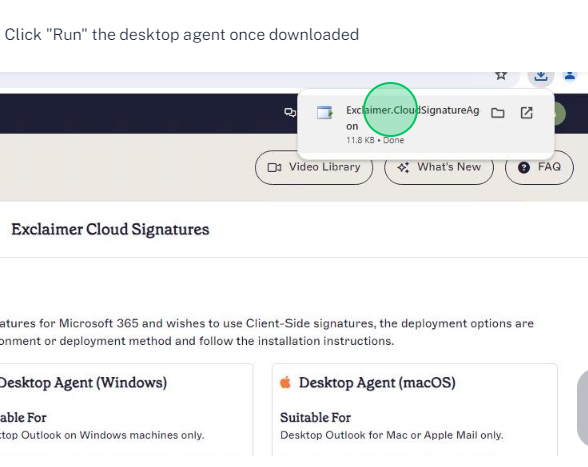
Task: Open the chat bubbles icon in header
Action: point(290,112)
